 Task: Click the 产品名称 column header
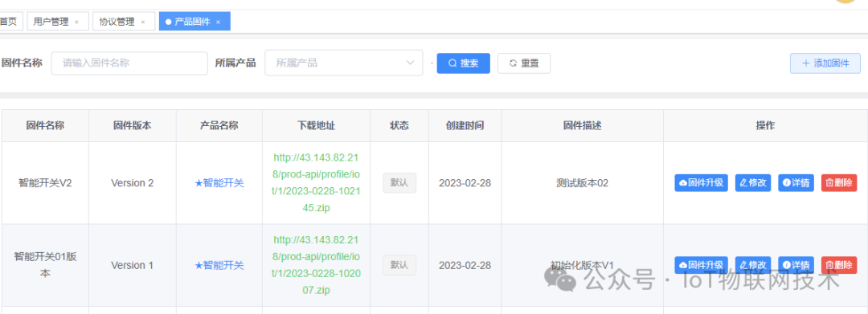coord(219,125)
